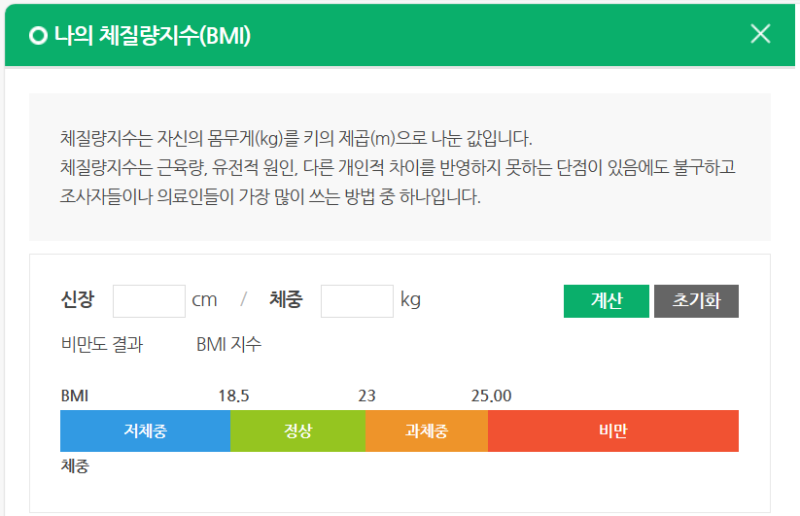Select the blue 저체중 bar segment
Image resolution: width=800 pixels, height=516 pixels.
[145, 431]
